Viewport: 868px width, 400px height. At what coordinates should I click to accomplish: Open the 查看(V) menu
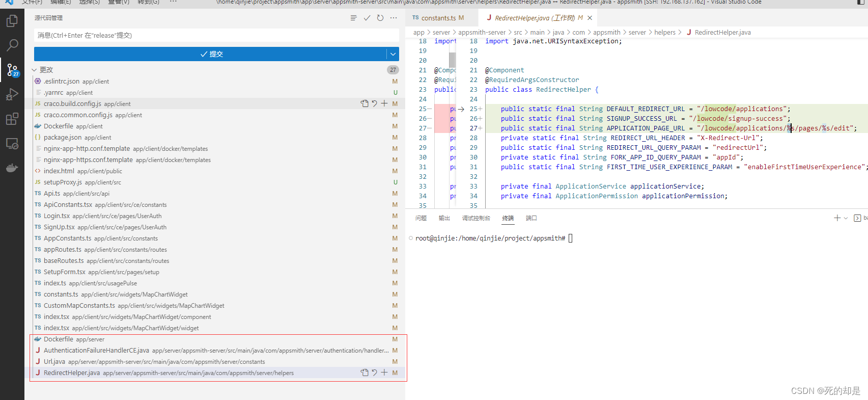coord(119,2)
